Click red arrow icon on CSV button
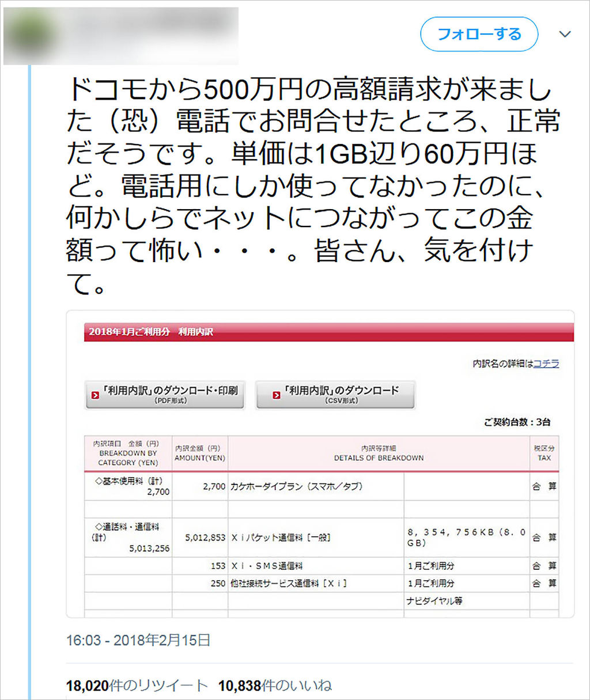Screen dimensions: 590x700 point(277,396)
